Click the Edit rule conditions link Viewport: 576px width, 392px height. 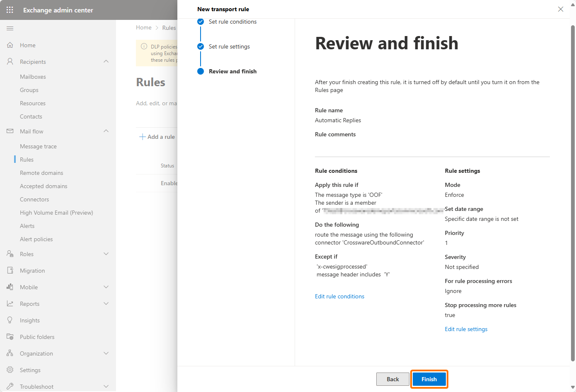[339, 296]
